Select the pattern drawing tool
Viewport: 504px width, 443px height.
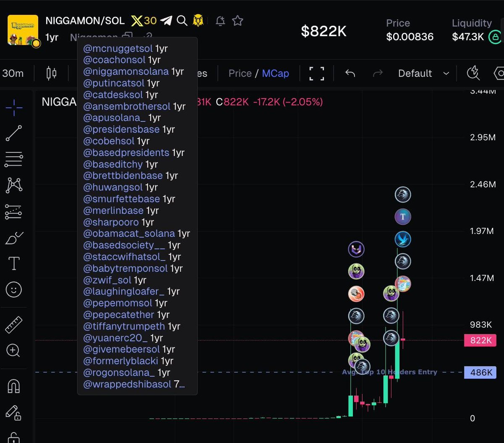tap(14, 185)
